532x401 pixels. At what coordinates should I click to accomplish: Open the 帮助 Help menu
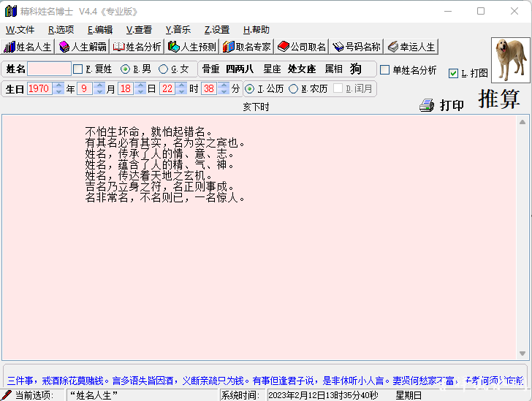[x=256, y=30]
